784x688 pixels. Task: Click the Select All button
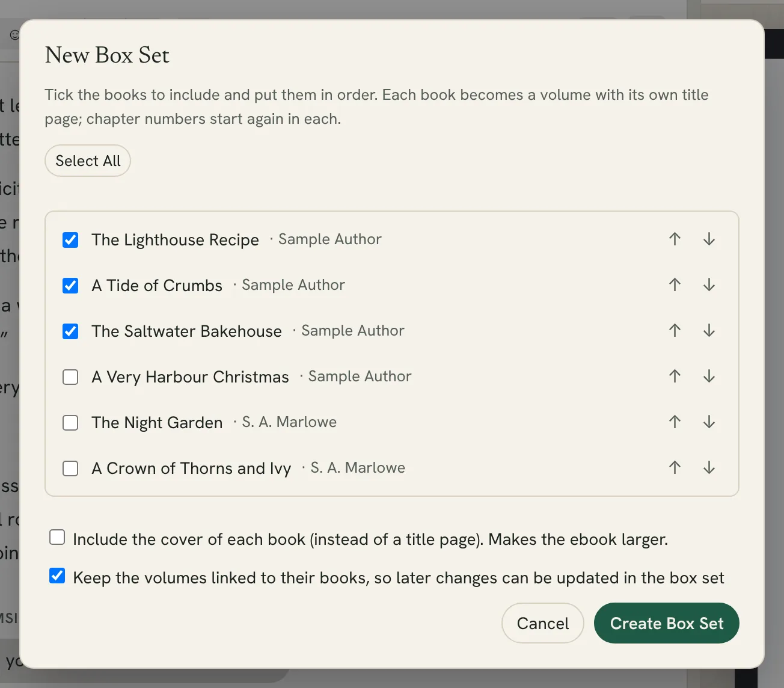88,161
